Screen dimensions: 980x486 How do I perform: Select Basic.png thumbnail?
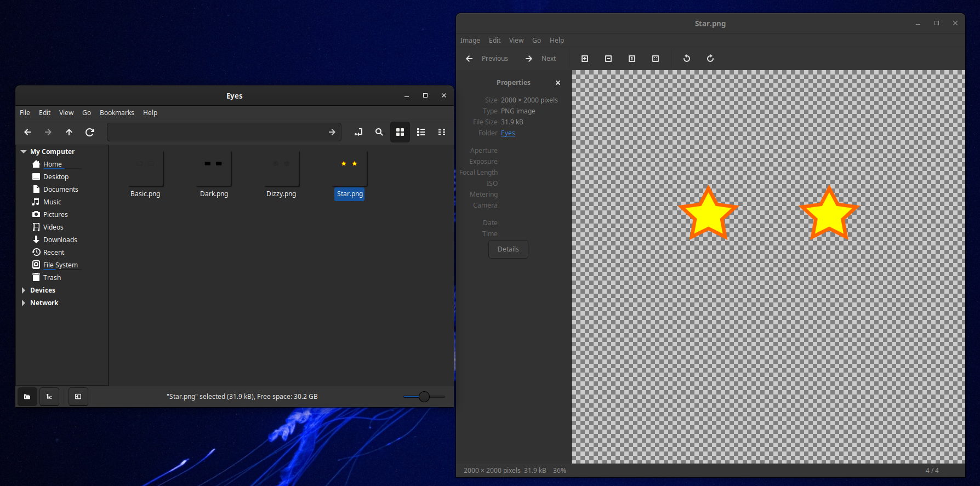click(145, 169)
